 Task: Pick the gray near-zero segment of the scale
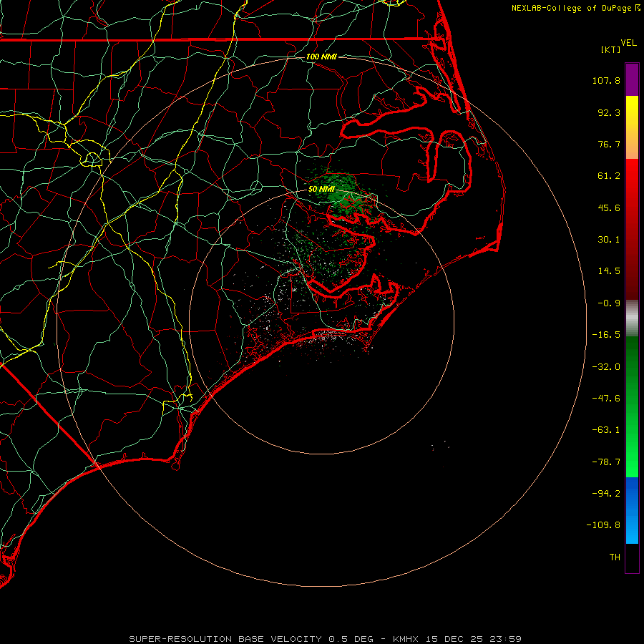click(632, 318)
